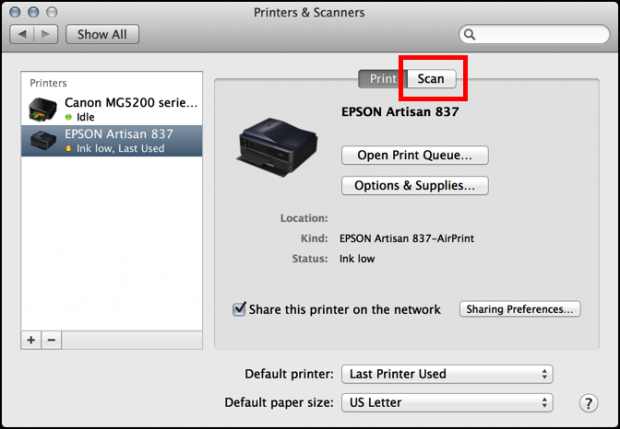This screenshot has width=620, height=429.
Task: Click the bold EPSON Artisan 837 heading
Action: tap(400, 112)
